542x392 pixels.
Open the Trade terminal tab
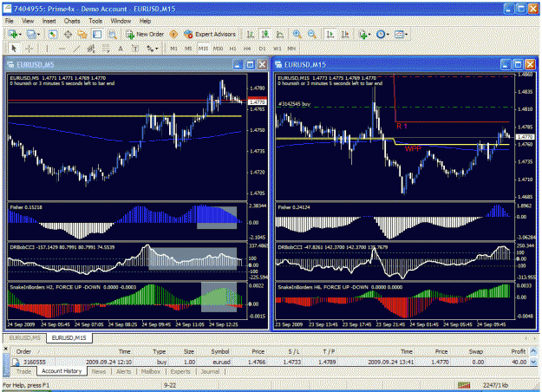point(23,371)
